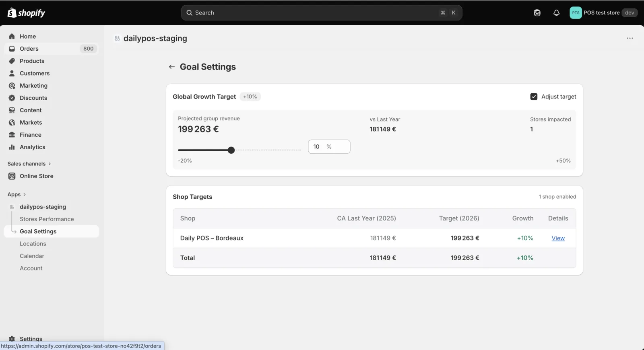Open notifications bell
This screenshot has width=644, height=350.
556,13
